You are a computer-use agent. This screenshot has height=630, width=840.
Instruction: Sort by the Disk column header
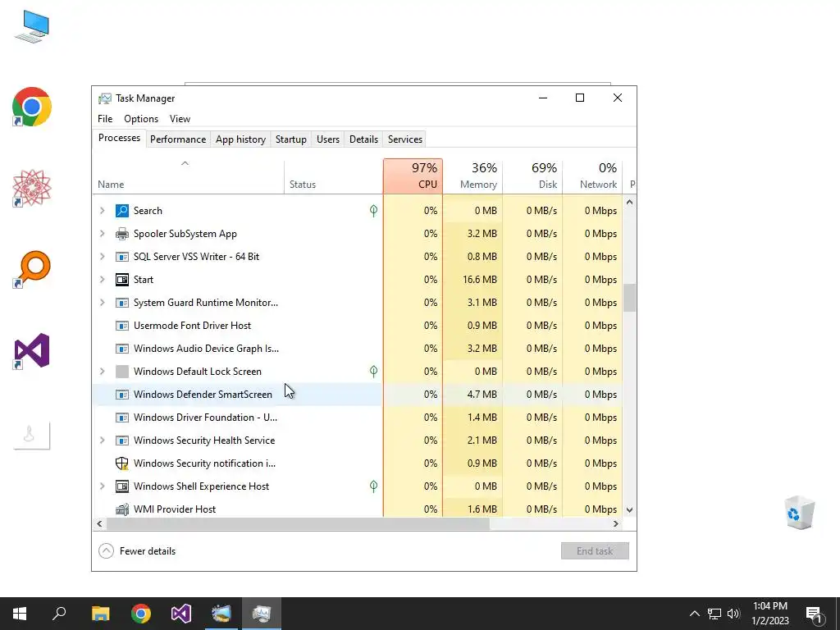[532, 176]
